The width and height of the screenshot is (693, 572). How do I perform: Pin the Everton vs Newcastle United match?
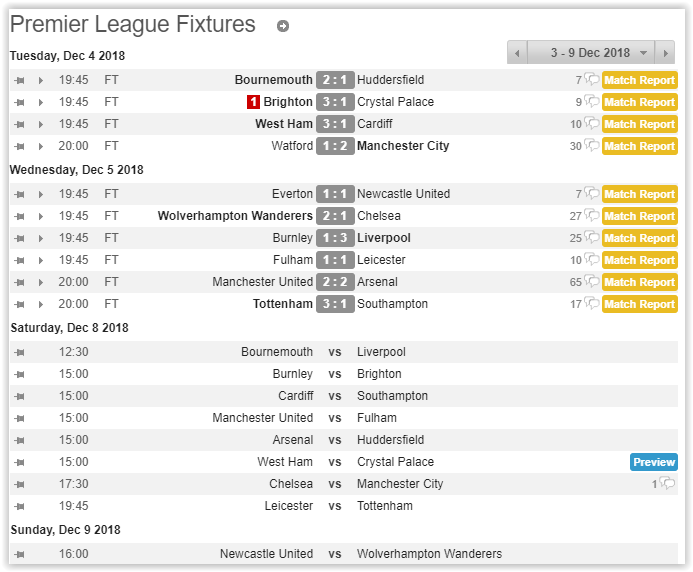[19, 194]
